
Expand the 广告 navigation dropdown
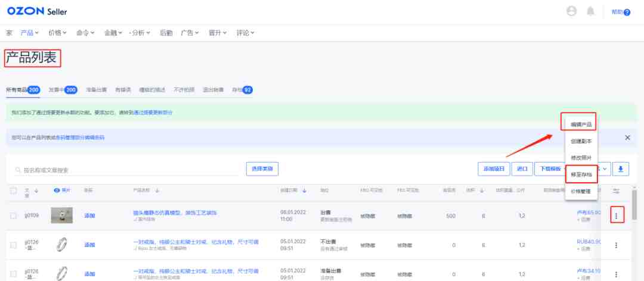pyautogui.click(x=190, y=33)
